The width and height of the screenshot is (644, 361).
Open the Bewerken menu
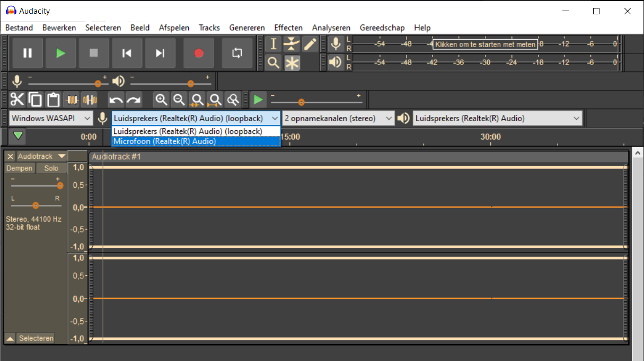point(59,28)
